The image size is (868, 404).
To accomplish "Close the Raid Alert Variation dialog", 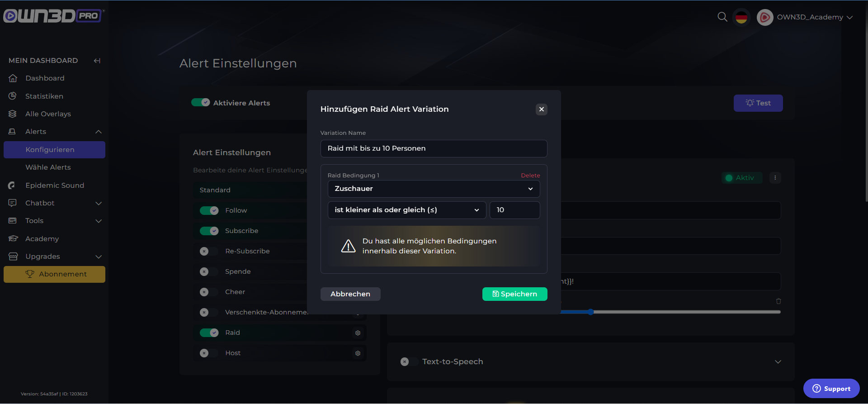I will click(541, 109).
